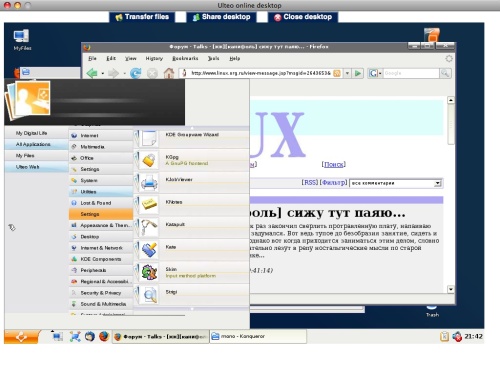Click the Share desktop button

point(221,17)
